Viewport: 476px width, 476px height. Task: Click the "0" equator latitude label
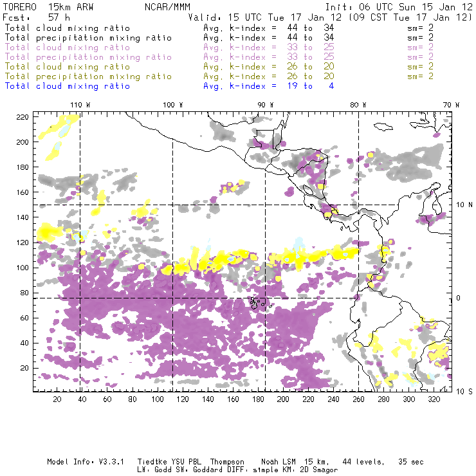click(459, 298)
